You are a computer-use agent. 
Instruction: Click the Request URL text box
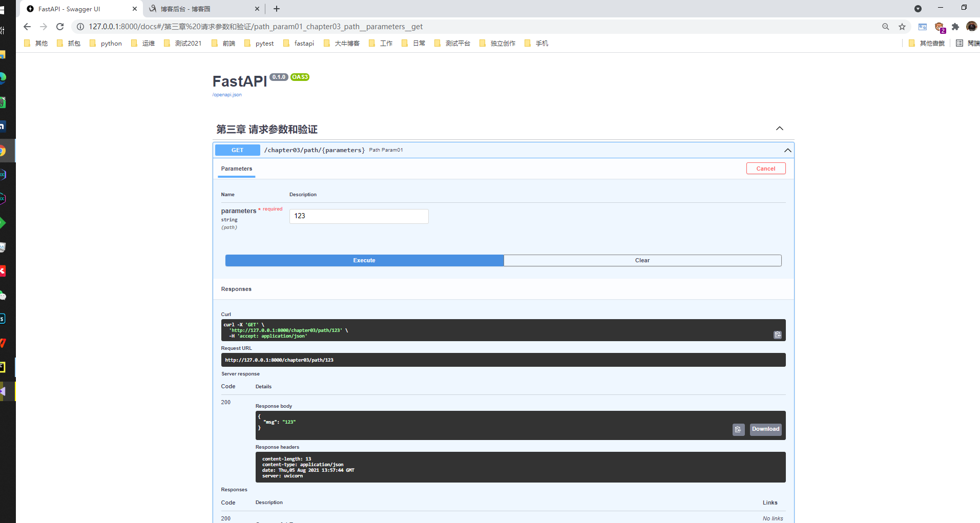[503, 360]
